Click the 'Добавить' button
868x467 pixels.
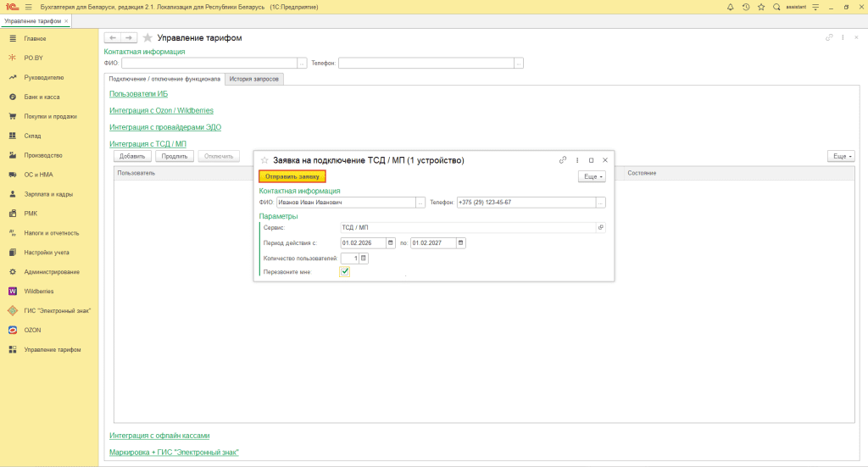click(x=132, y=156)
